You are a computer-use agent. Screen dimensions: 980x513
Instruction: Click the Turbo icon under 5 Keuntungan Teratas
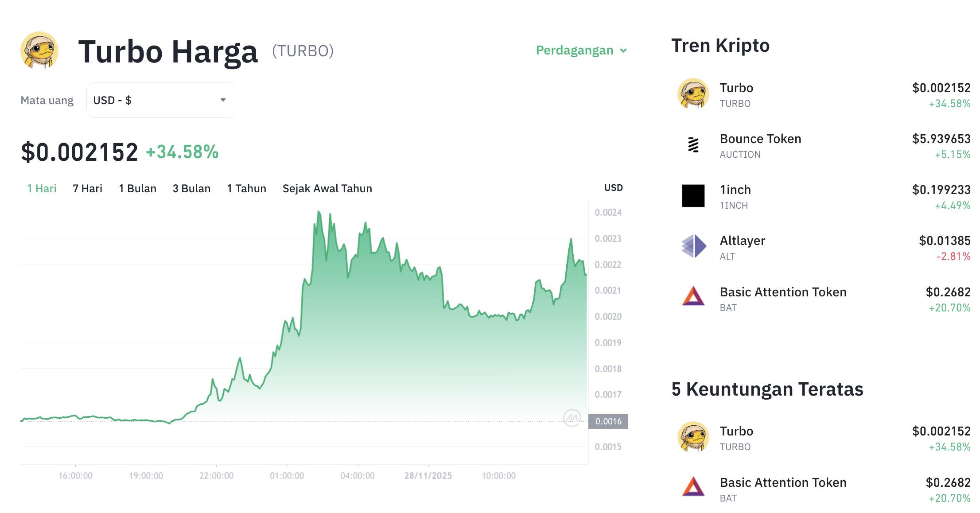pos(693,437)
